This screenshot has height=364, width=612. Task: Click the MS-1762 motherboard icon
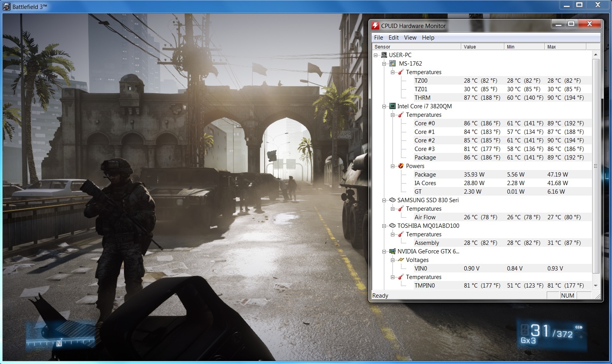[392, 64]
